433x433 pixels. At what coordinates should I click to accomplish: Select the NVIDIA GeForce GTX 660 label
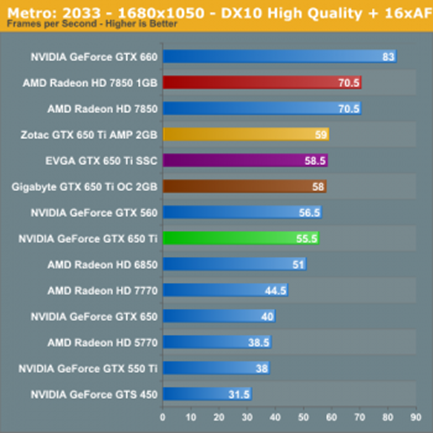(x=94, y=57)
